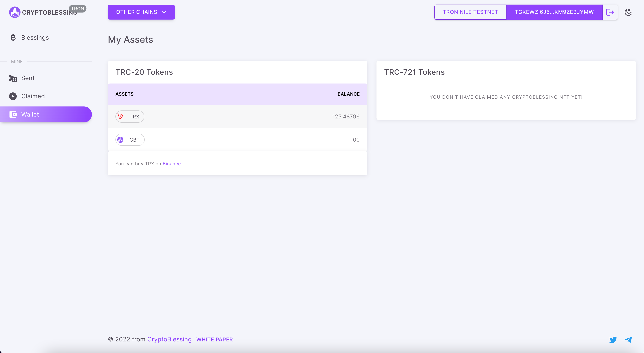Expand the Other Chains dropdown

(x=136, y=12)
